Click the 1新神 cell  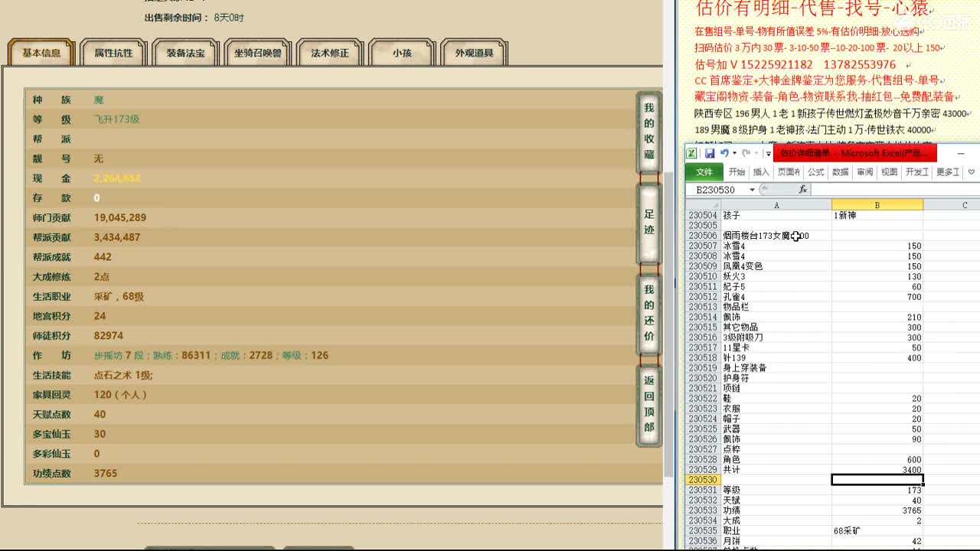coord(877,216)
